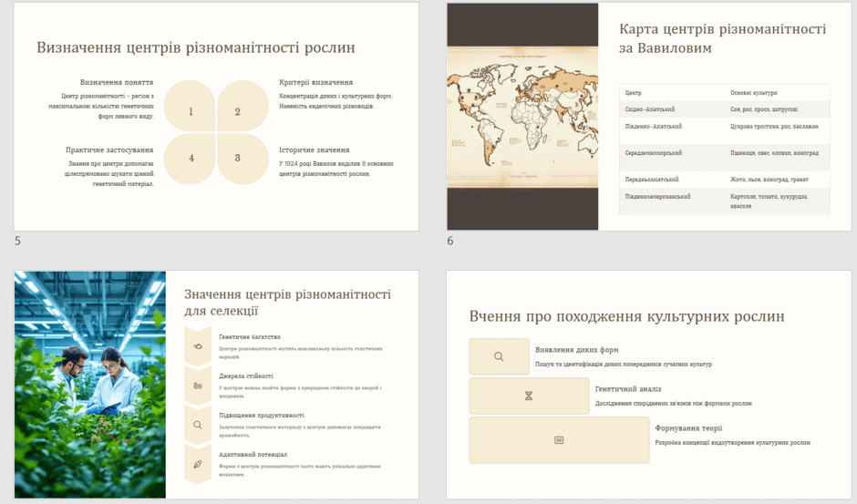Select the world map image on slide 6
The image size is (857, 504).
click(x=522, y=117)
